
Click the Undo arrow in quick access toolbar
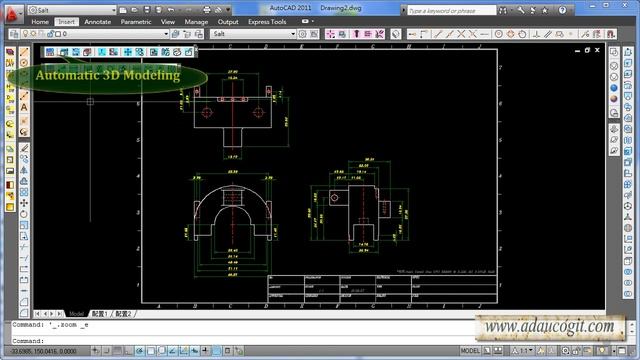[x=171, y=10]
